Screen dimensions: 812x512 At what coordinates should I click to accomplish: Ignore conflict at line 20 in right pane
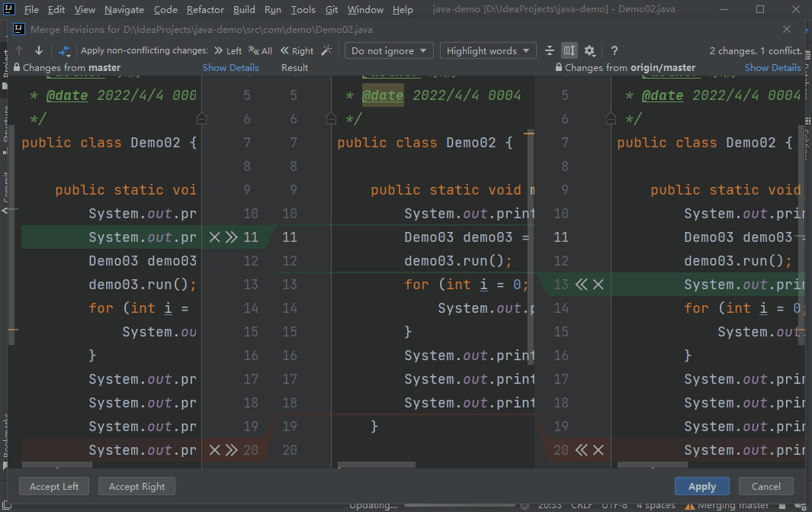pos(599,449)
